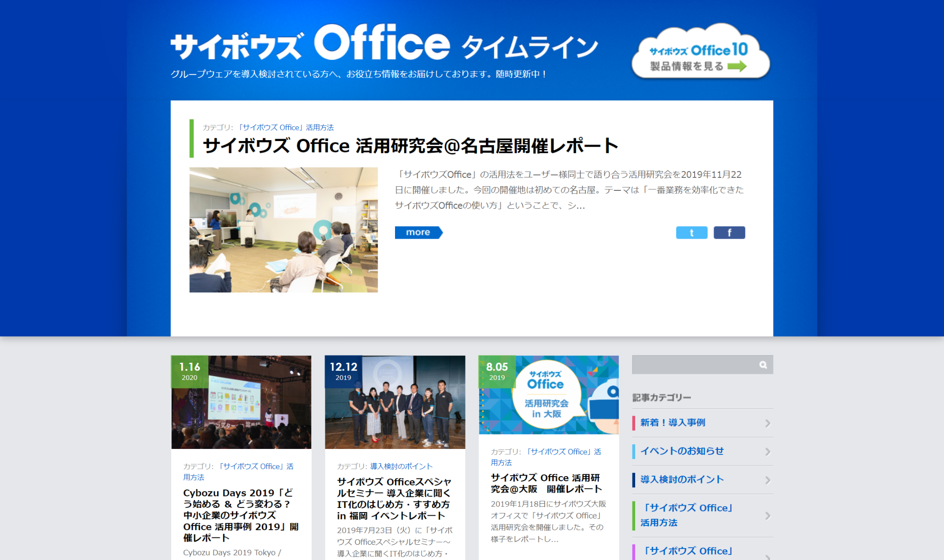The image size is (944, 560).
Task: Click the サイボウズ Office タイムライン site logo
Action: click(384, 42)
